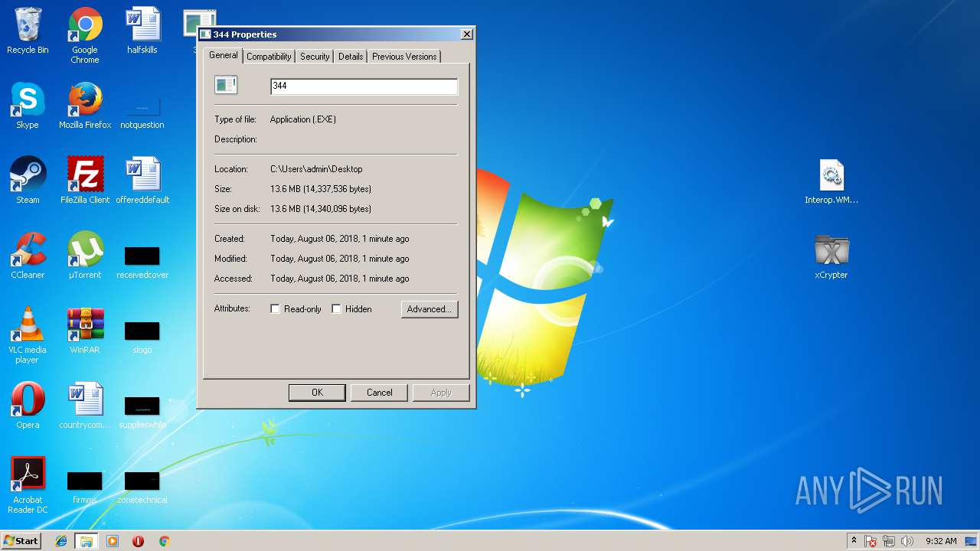Screen dimensions: 980x551
Task: Select the firmms desktop file
Action: 85,487
